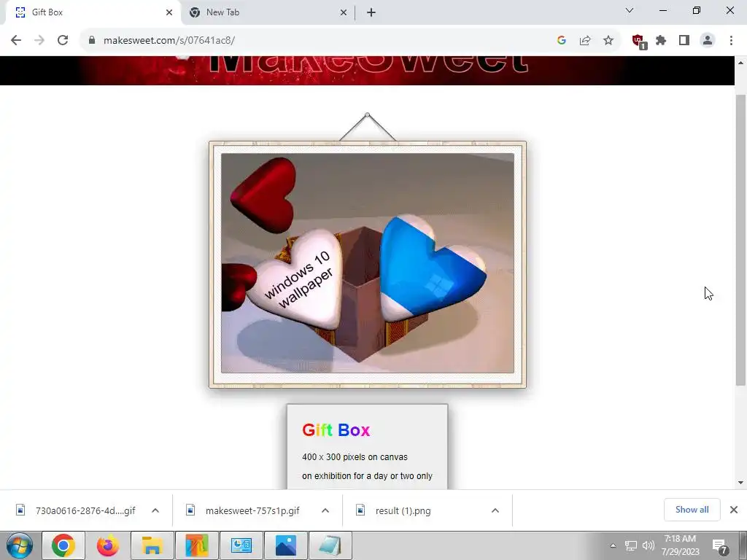The width and height of the screenshot is (747, 560).
Task: Close the New Tab tab
Action: pos(344,12)
